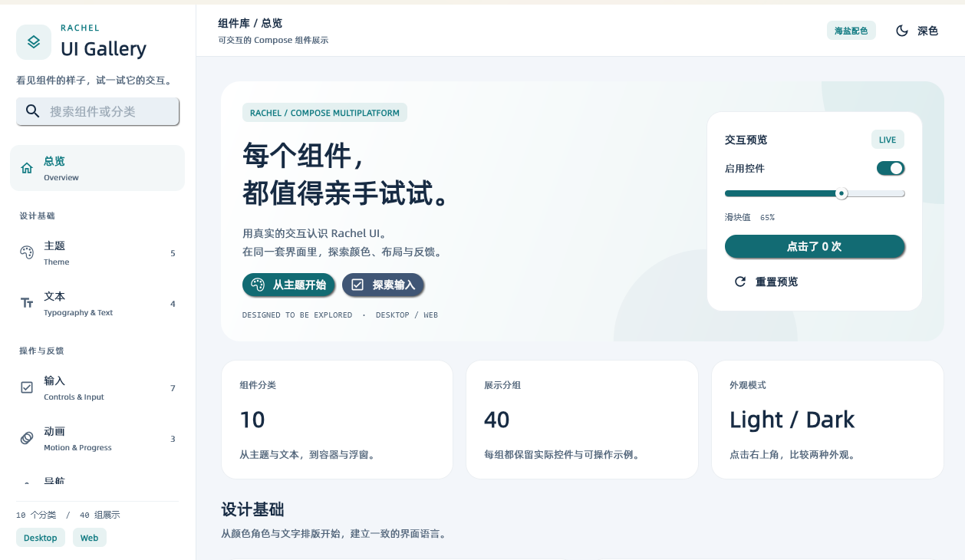
Task: Click the palette icon beside 主题
Action: coord(27,252)
